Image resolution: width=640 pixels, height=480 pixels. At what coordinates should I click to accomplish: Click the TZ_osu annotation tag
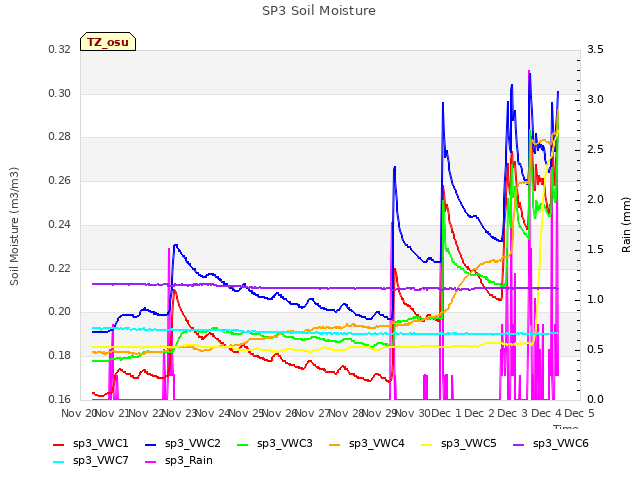[x=108, y=42]
